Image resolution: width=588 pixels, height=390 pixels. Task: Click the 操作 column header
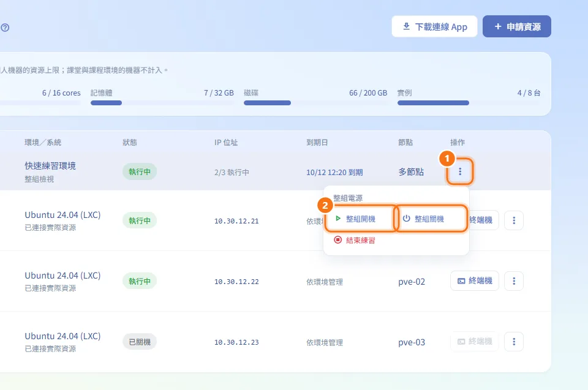[x=458, y=143]
